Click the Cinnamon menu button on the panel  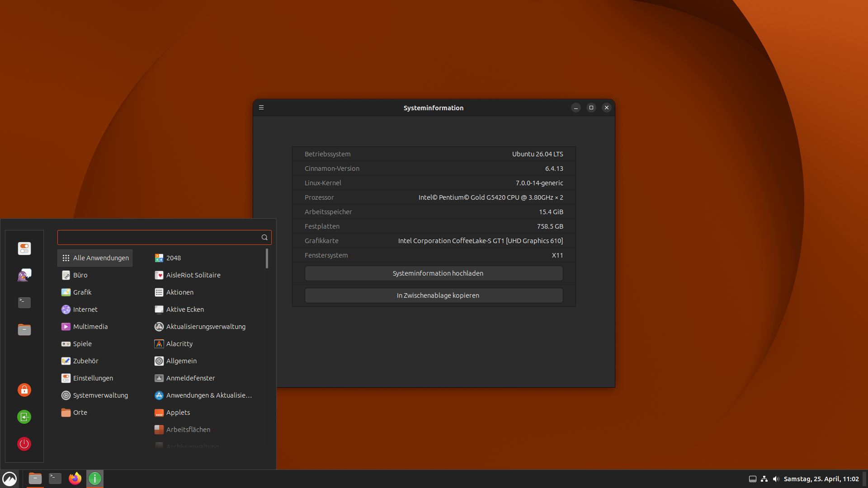click(x=9, y=479)
